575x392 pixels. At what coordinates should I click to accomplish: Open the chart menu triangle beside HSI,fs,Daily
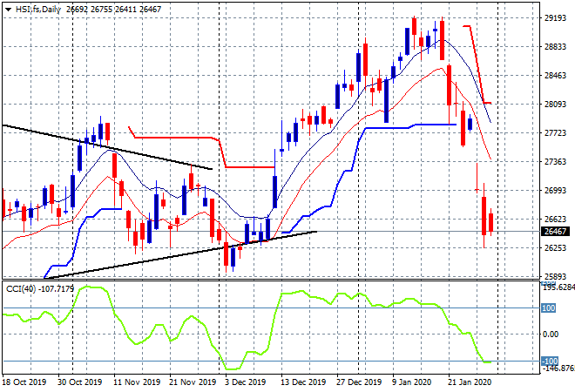8,10
